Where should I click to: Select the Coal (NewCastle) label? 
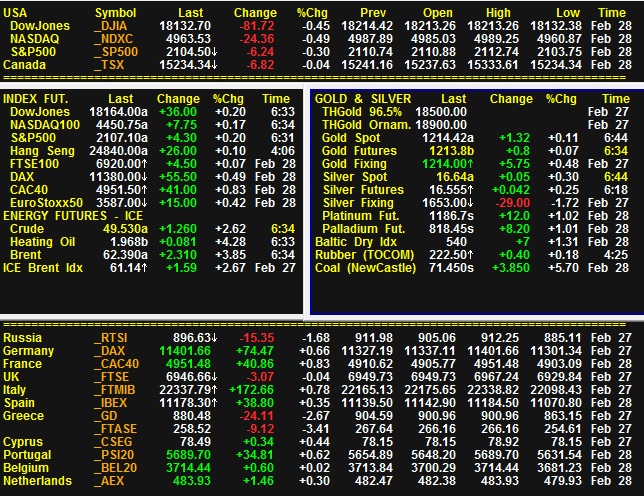(366, 268)
